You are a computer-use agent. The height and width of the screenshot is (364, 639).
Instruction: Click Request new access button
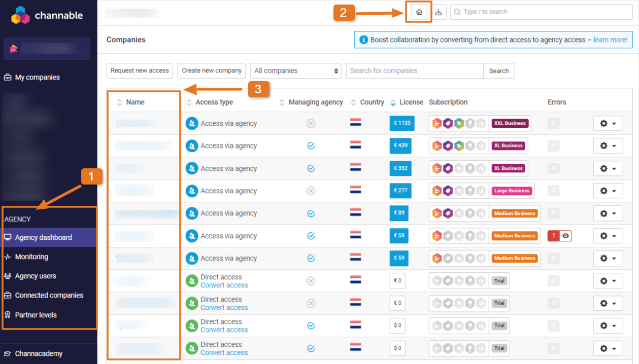140,71
